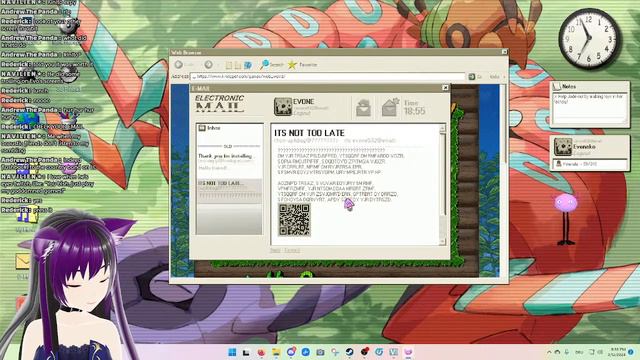Close the E-MAIL window
640x360 pixels.
coord(445,88)
